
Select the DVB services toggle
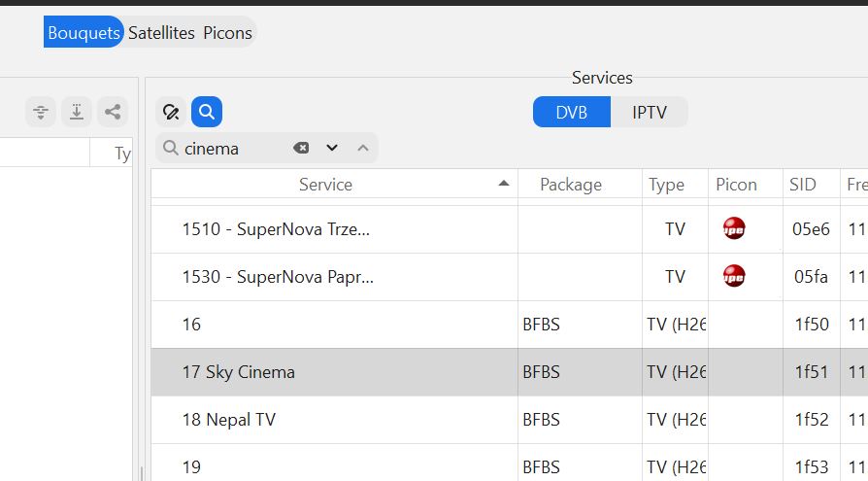571,112
